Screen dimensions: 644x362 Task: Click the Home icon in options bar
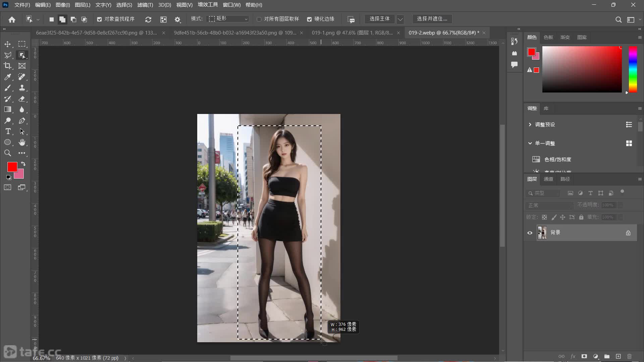coord(12,19)
